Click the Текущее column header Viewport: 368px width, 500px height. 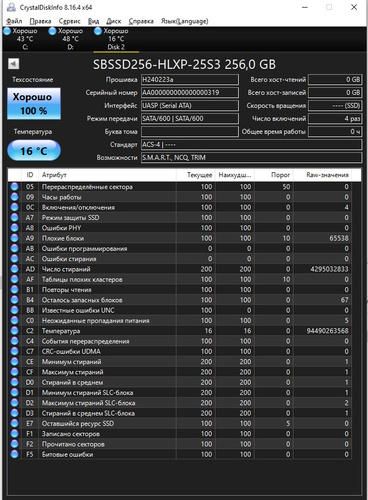click(x=196, y=175)
